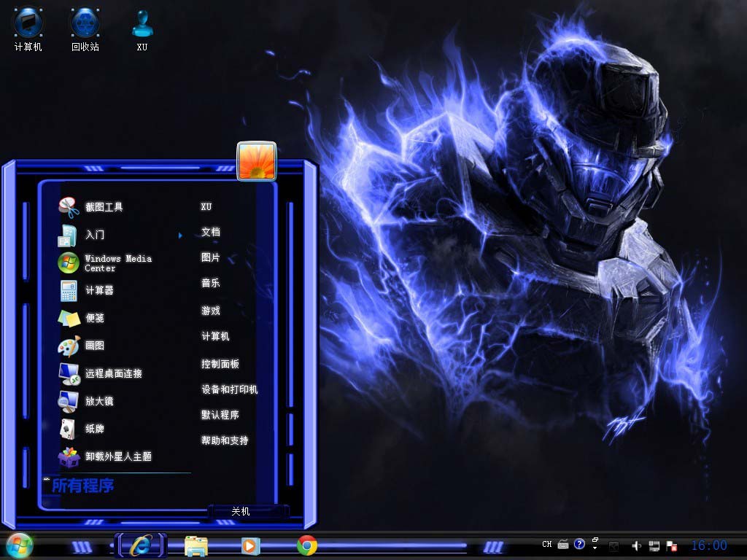Launch Windows Media Player from taskbar
Screen dimensions: 747x560
pyautogui.click(x=250, y=545)
